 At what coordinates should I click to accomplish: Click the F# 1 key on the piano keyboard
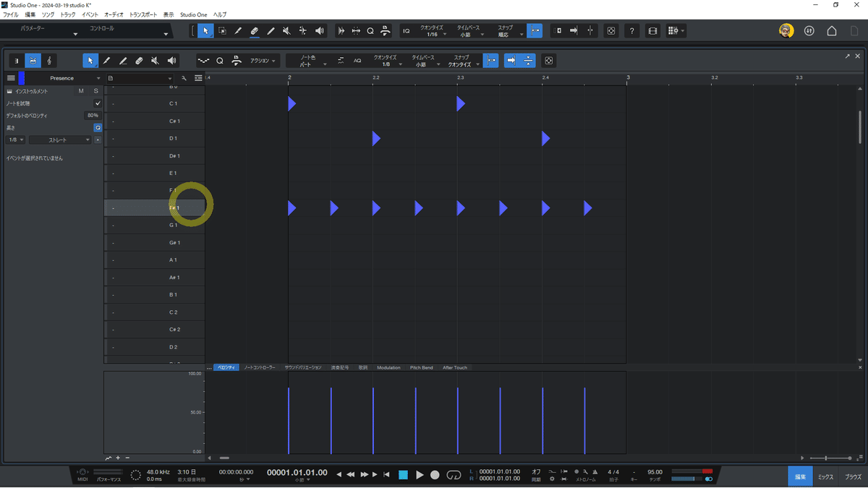[174, 207]
